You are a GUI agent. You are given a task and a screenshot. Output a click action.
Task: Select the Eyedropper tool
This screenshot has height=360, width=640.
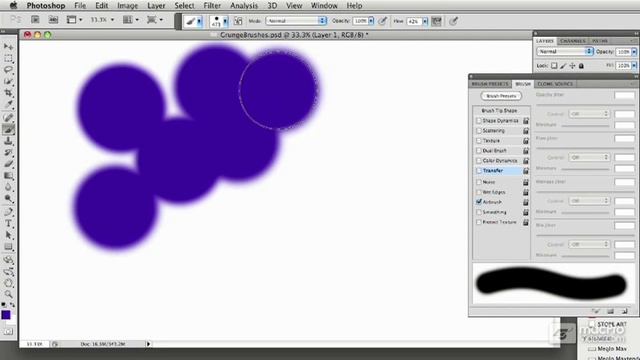tap(8, 105)
